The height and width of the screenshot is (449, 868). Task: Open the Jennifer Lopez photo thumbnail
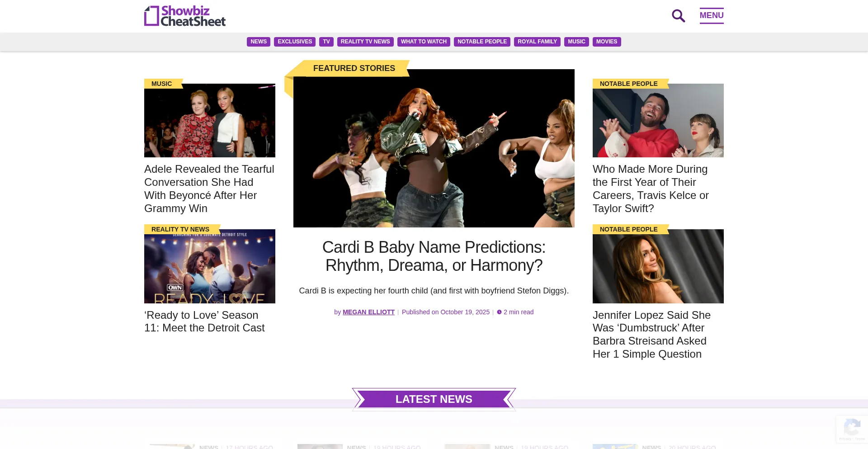(x=658, y=266)
